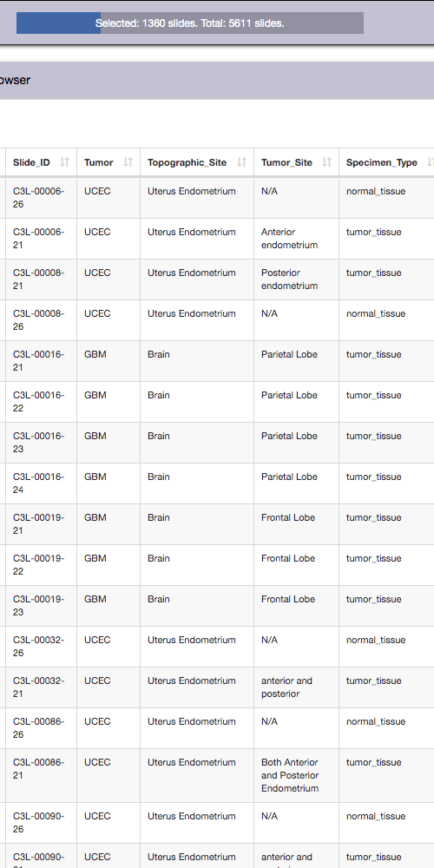The height and width of the screenshot is (868, 434).
Task: Click the Topographic_Site header label
Action: (x=187, y=162)
